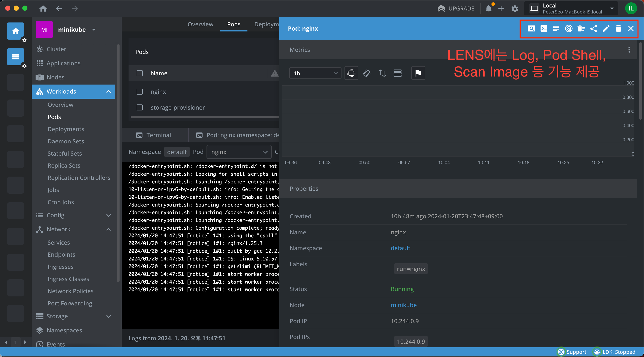644x357 pixels.
Task: Switch to the Overview tab
Action: pos(200,24)
